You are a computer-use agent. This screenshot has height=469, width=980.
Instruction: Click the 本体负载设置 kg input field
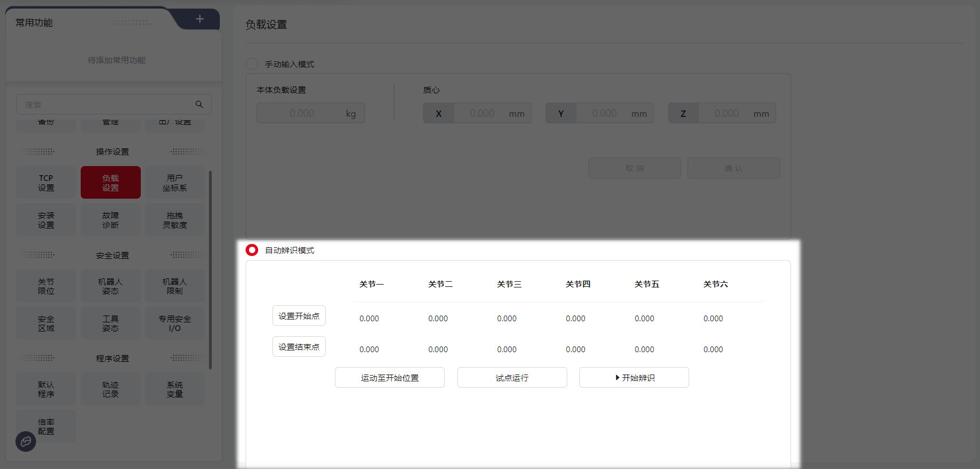pyautogui.click(x=302, y=113)
